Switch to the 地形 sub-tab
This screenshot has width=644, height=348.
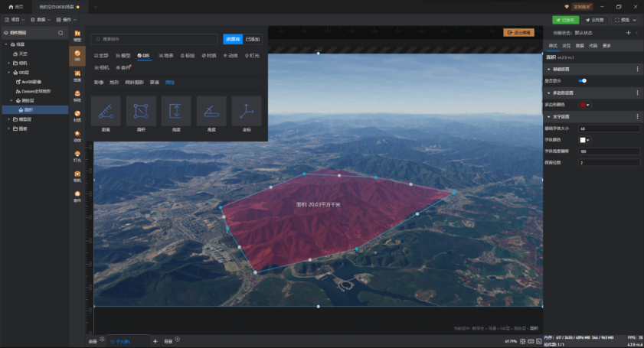coord(114,83)
